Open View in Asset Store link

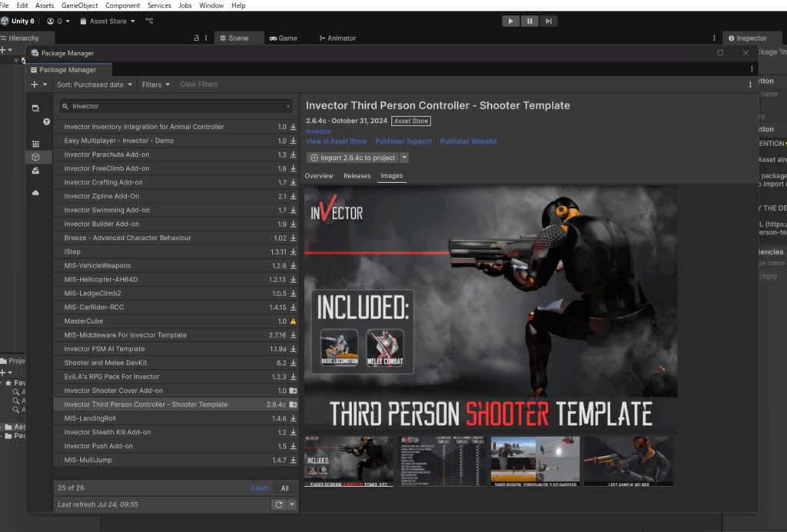pos(337,141)
